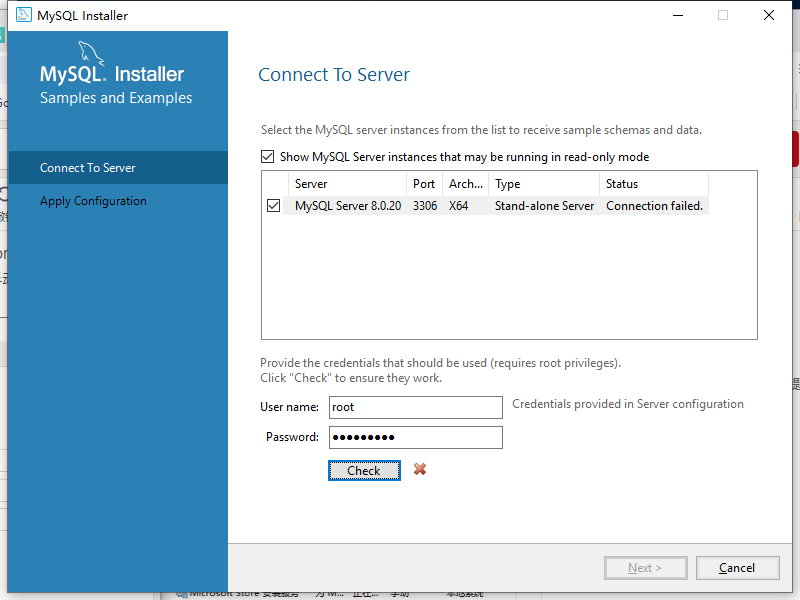Viewport: 800px width, 600px height.
Task: Uncheck the MySQL Server 8.0.20 instance row
Action: (x=273, y=205)
